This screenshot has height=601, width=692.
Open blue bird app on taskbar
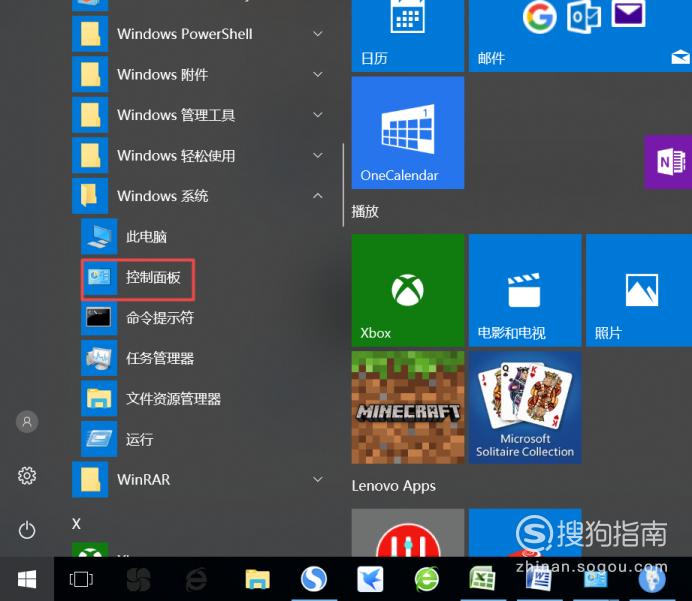pos(370,579)
